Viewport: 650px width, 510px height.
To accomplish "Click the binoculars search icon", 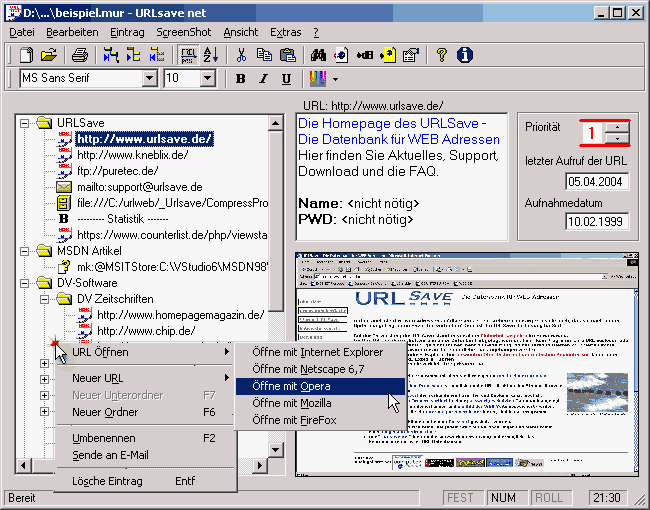I will tap(319, 55).
